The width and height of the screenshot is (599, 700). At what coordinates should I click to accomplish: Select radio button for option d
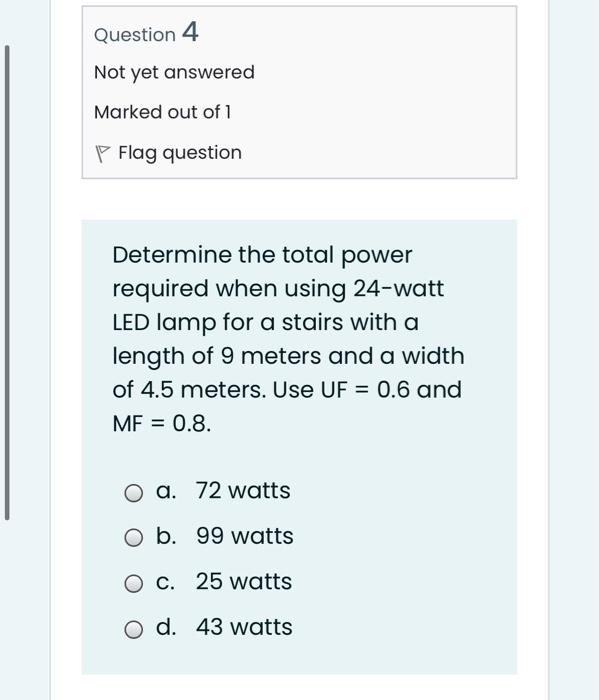[133, 629]
